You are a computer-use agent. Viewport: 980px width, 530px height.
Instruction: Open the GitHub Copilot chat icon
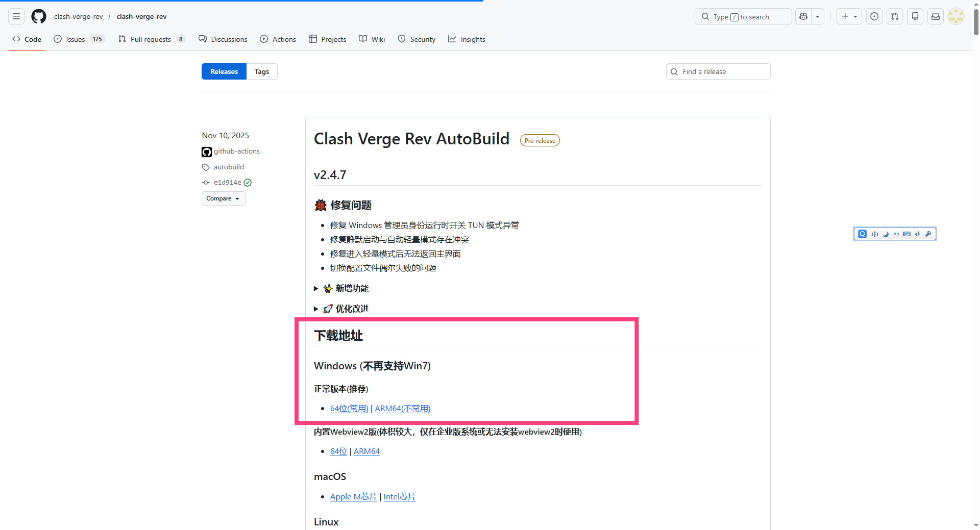pyautogui.click(x=803, y=16)
